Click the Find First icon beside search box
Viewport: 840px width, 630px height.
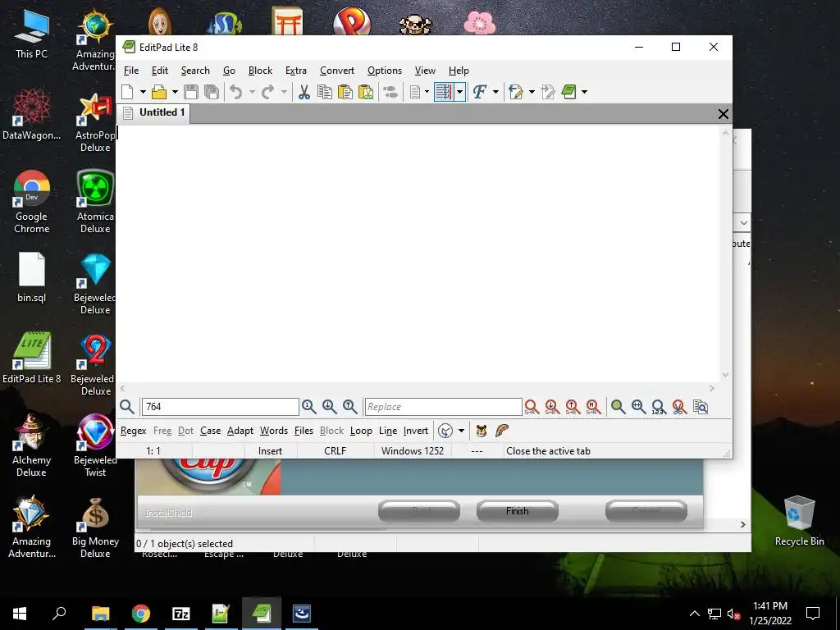308,407
